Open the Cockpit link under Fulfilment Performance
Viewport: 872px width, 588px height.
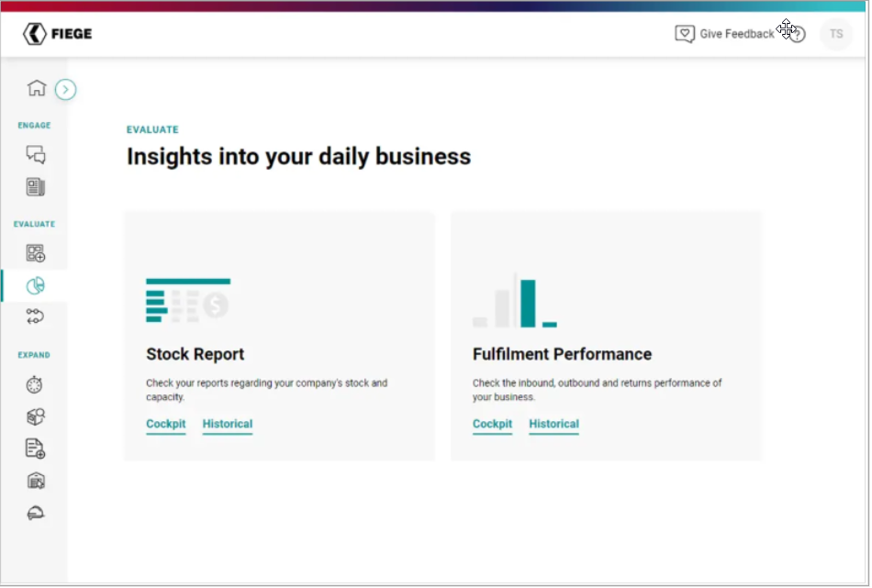tap(492, 424)
